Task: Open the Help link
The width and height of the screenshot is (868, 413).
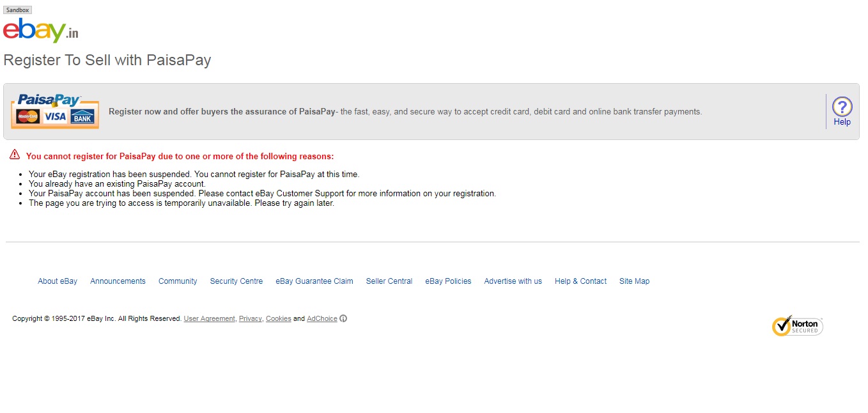Action: (x=842, y=122)
